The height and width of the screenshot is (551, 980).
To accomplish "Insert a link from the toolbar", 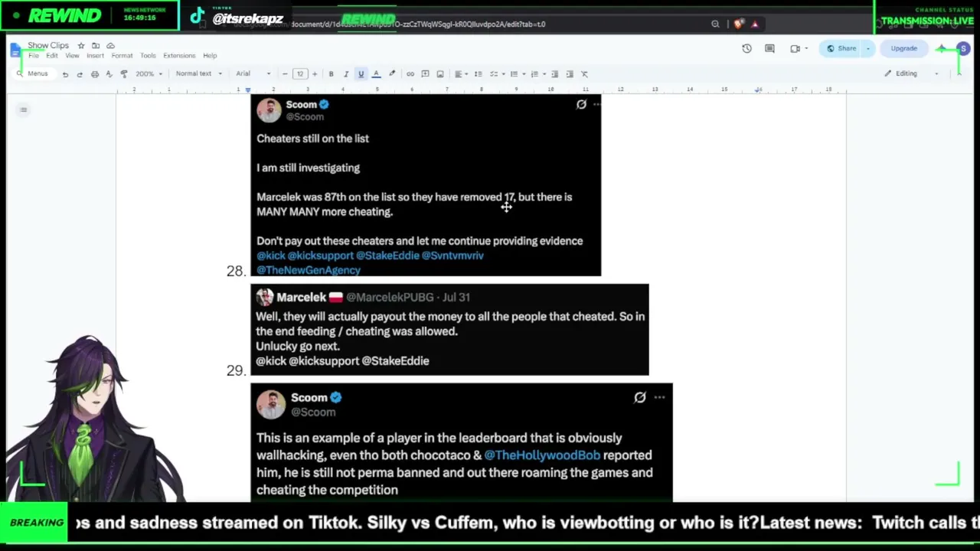I will [x=410, y=74].
